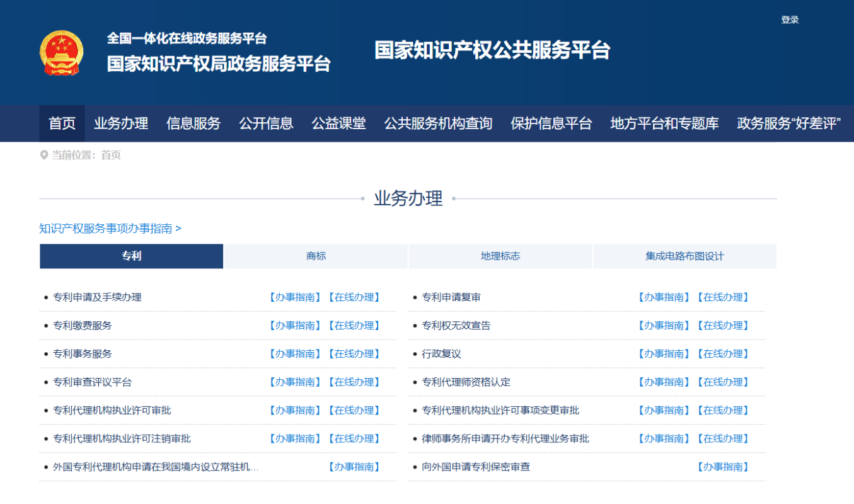854x504 pixels.
Task: Open 办事指南 for 向外国申请专利保密审查
Action: [x=723, y=467]
